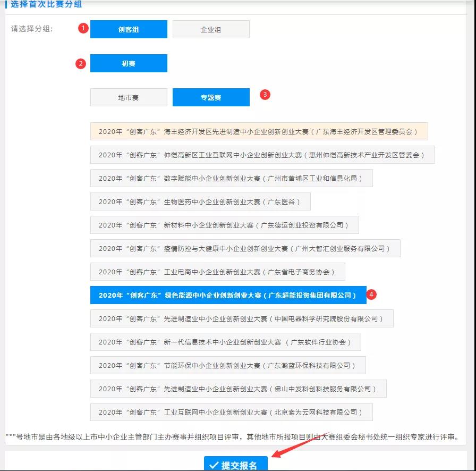Choose the 数字赋能 competition option
Viewport: 476px width, 471px height.
tap(231, 179)
